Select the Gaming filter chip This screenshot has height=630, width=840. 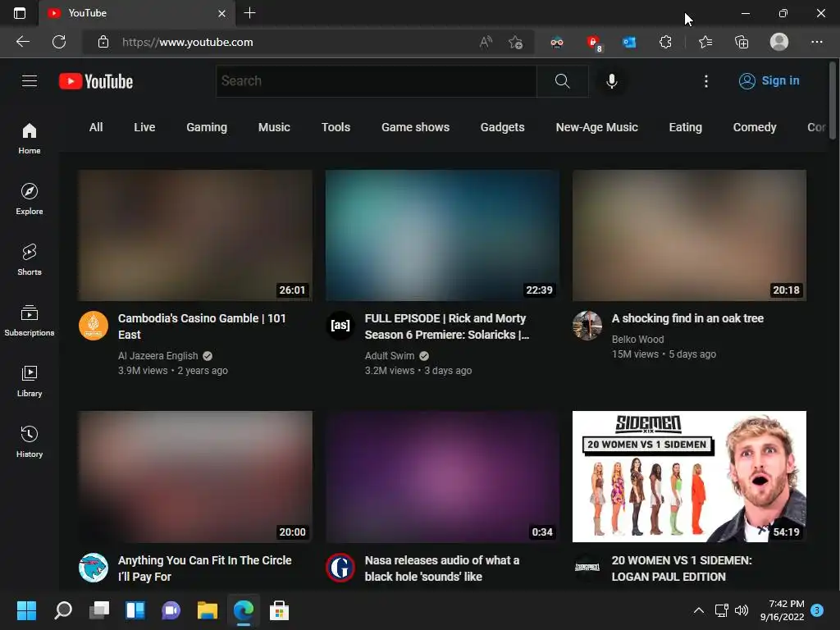click(x=207, y=127)
